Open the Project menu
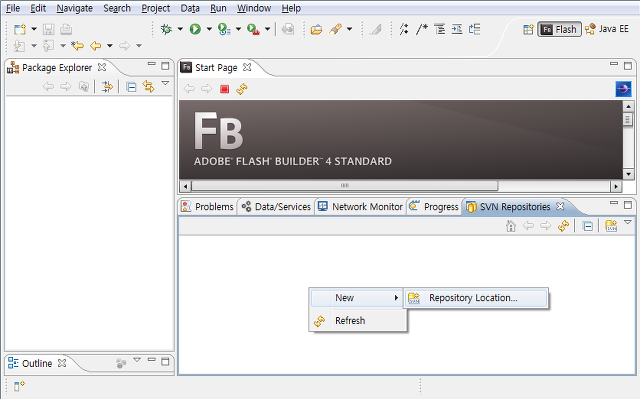Image resolution: width=640 pixels, height=399 pixels. [x=156, y=8]
